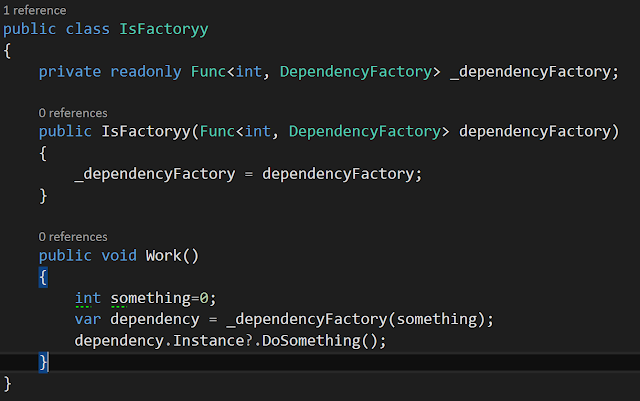Image resolution: width=640 pixels, height=401 pixels.
Task: Click the highlighted closing brace of Work
Action: click(43, 362)
